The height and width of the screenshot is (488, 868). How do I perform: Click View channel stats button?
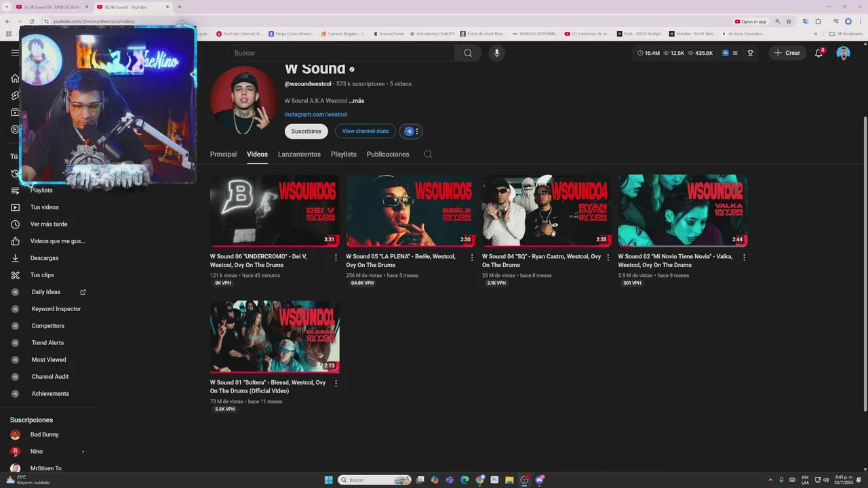(x=366, y=131)
